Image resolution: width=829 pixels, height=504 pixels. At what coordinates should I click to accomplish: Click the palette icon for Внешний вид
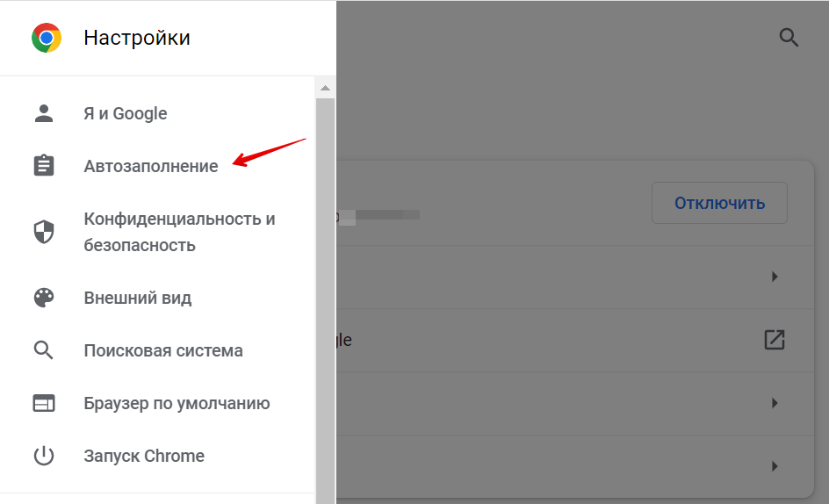pyautogui.click(x=43, y=298)
